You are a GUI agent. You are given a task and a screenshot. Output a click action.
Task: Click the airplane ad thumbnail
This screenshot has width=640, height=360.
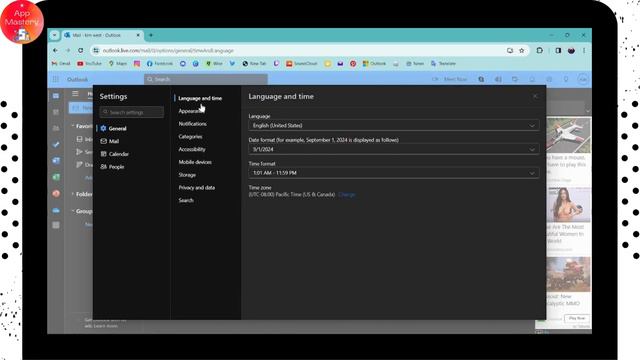pos(568,135)
